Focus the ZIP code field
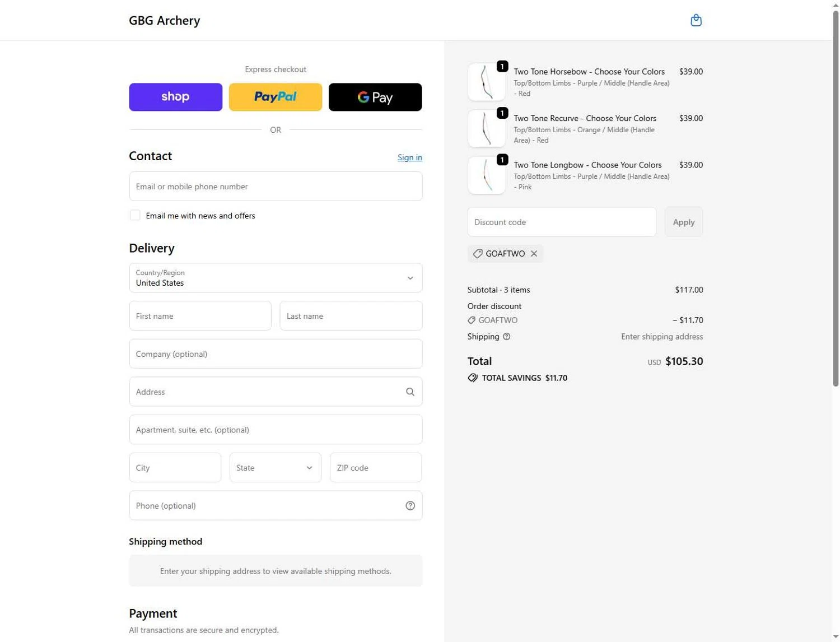Image resolution: width=840 pixels, height=642 pixels. (x=376, y=468)
